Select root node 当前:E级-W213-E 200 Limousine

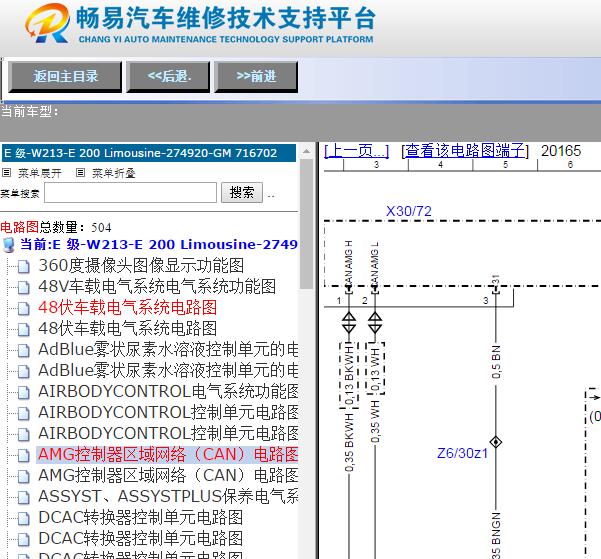[x=159, y=244]
